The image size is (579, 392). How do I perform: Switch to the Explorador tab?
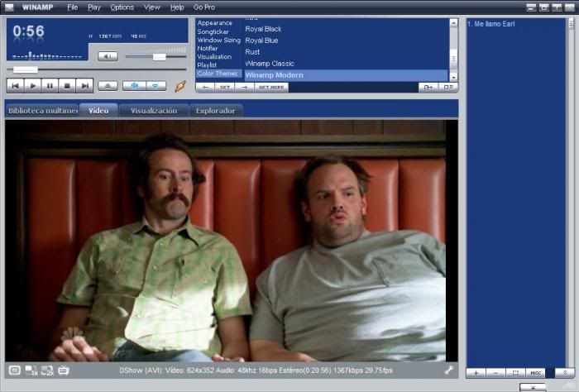(x=216, y=111)
